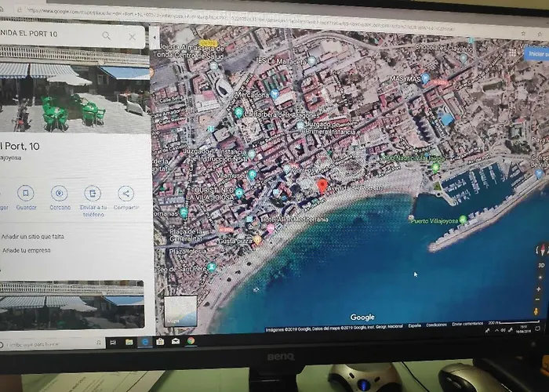Click Juzgado de Primera Instancia marker

click(300, 125)
